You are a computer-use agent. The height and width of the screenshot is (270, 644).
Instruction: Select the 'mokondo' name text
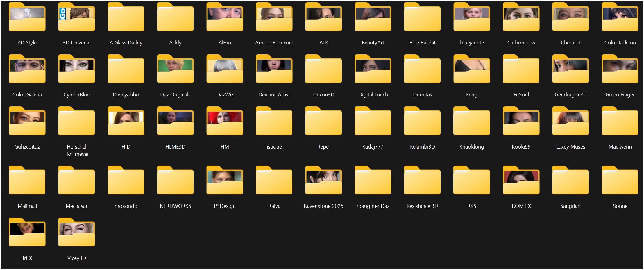126,206
